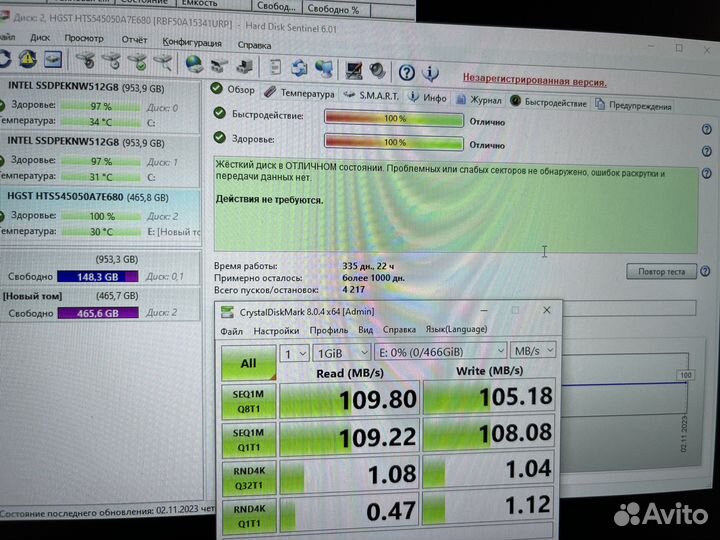The width and height of the screenshot is (720, 540).
Task: Switch to the Температура tab
Action: point(299,93)
